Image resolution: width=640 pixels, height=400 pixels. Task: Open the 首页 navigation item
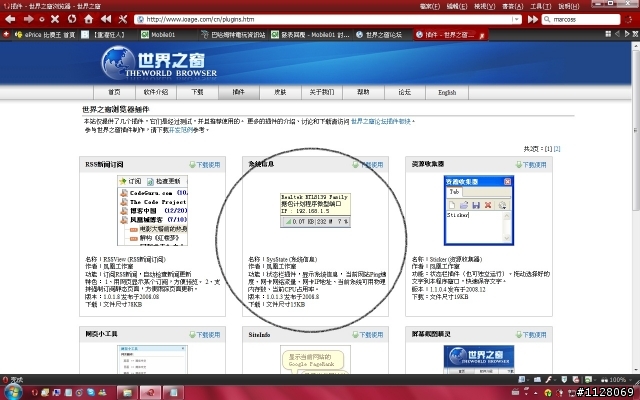pos(114,92)
